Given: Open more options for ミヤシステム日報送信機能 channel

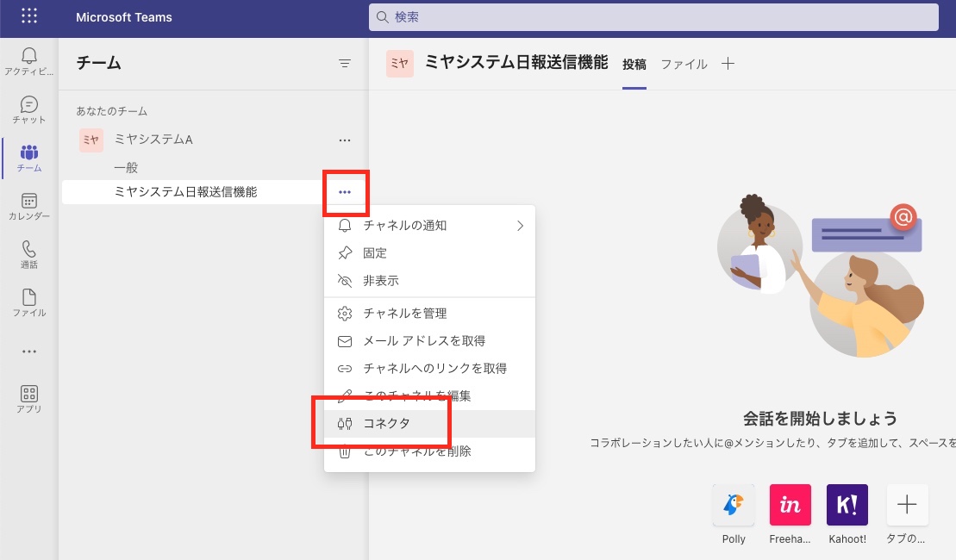Looking at the screenshot, I should [345, 192].
